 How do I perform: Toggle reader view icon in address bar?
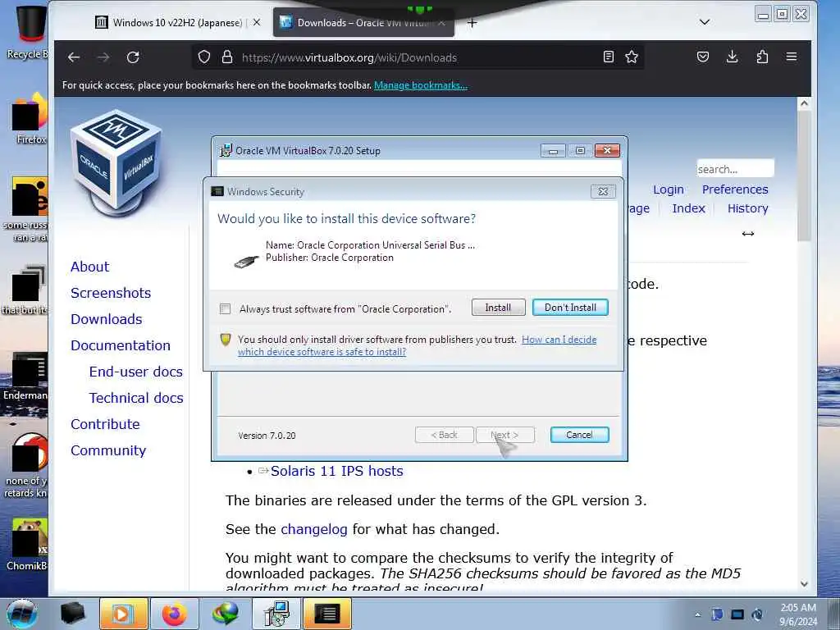609,57
